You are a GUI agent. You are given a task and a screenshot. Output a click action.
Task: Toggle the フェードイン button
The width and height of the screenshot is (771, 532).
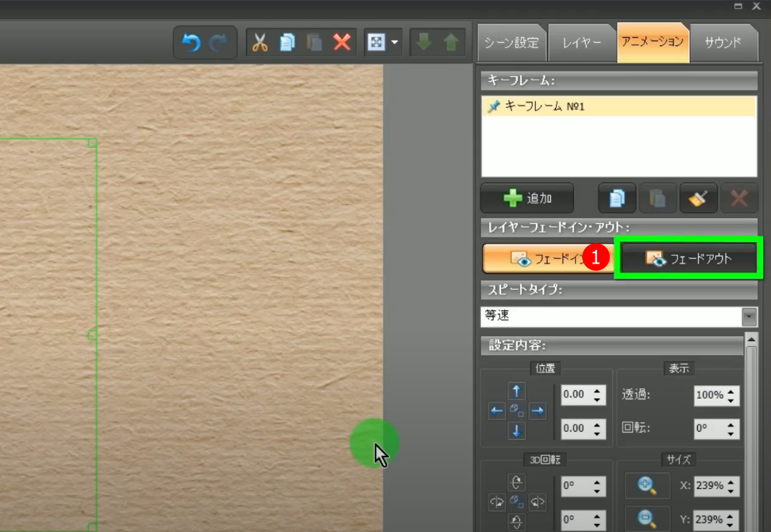click(x=546, y=259)
